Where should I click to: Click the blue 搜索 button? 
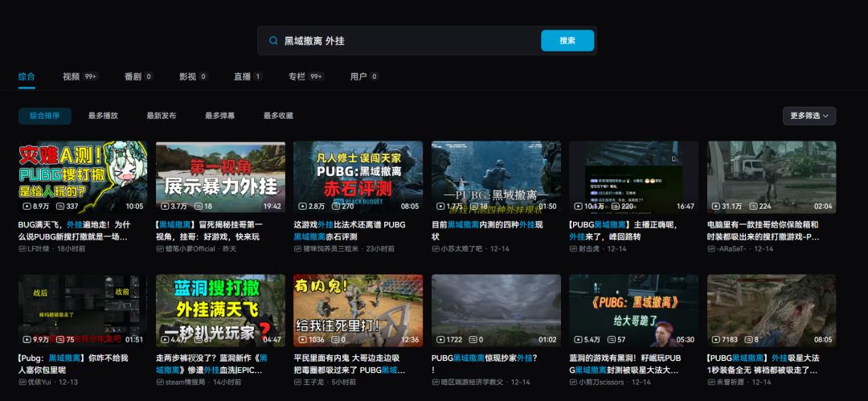coord(567,40)
